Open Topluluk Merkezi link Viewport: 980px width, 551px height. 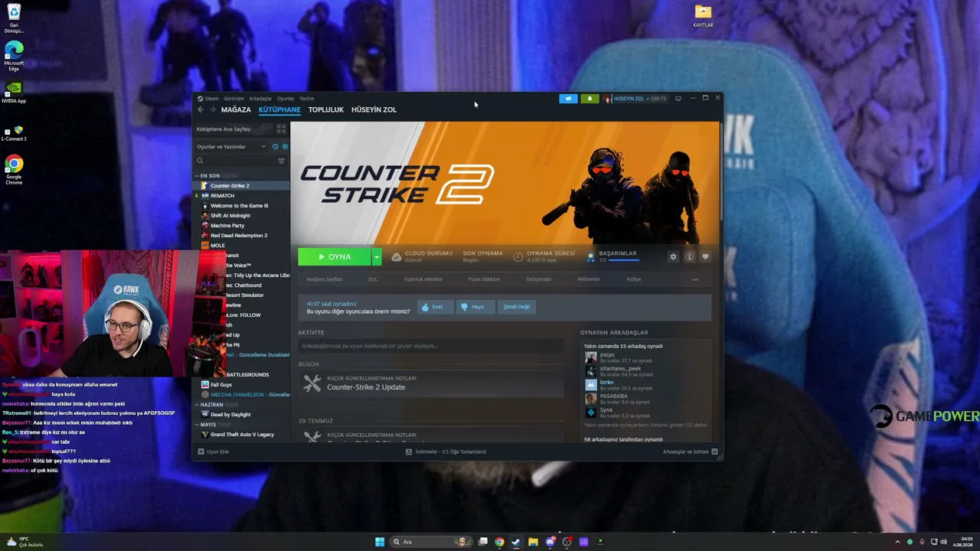(x=423, y=279)
